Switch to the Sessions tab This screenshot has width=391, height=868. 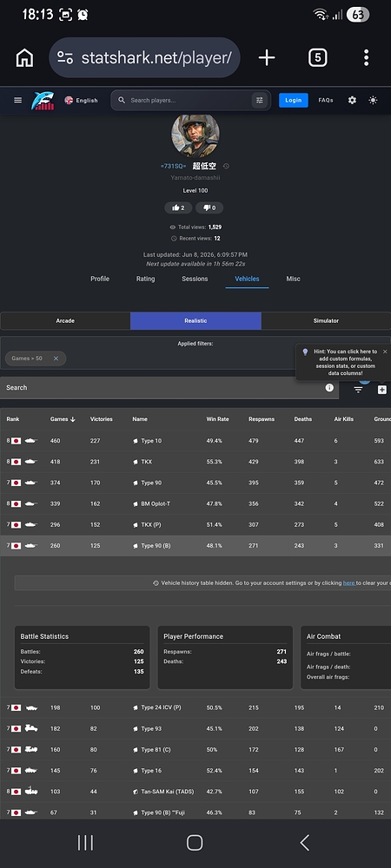tap(195, 279)
